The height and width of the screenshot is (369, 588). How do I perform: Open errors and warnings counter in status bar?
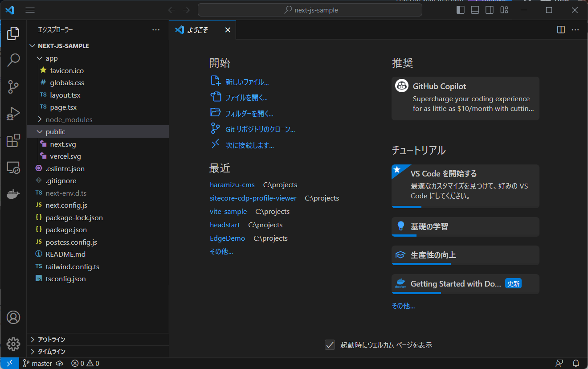pos(86,363)
